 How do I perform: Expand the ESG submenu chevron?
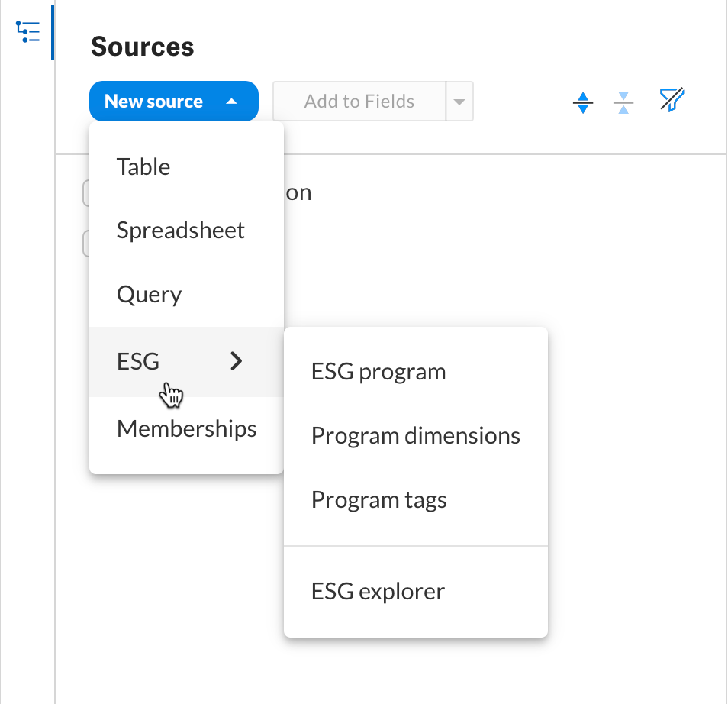pyautogui.click(x=237, y=361)
